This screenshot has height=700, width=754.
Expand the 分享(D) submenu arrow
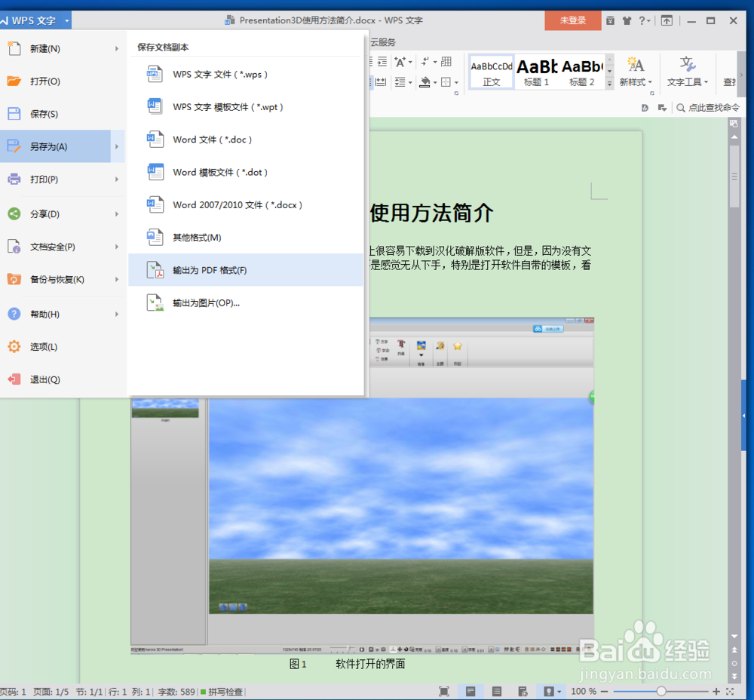point(117,213)
